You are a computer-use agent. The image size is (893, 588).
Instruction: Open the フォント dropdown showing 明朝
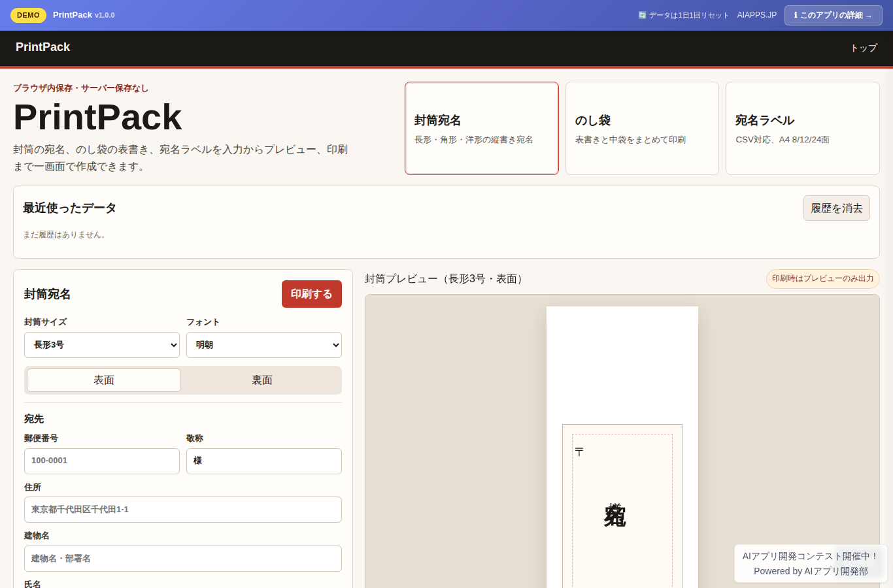point(264,345)
